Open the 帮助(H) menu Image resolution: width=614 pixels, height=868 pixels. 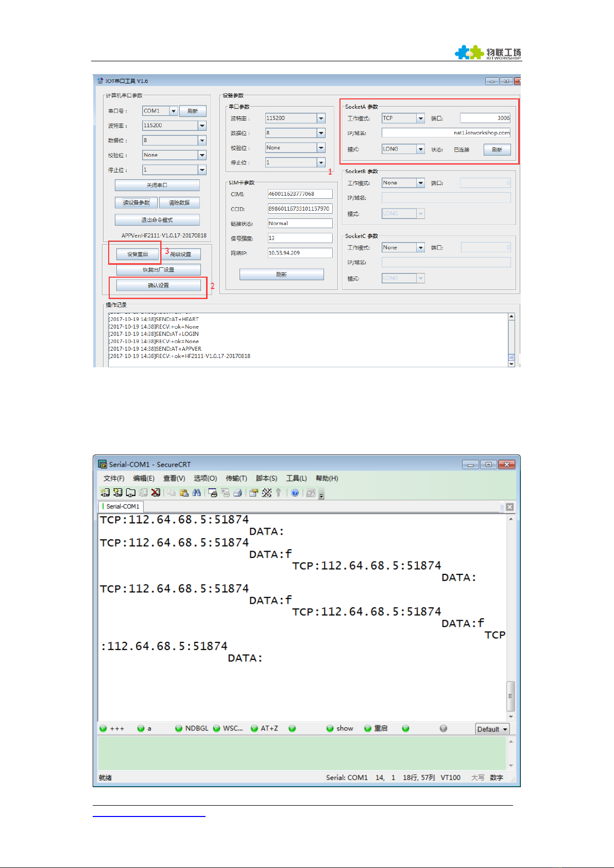[x=327, y=478]
